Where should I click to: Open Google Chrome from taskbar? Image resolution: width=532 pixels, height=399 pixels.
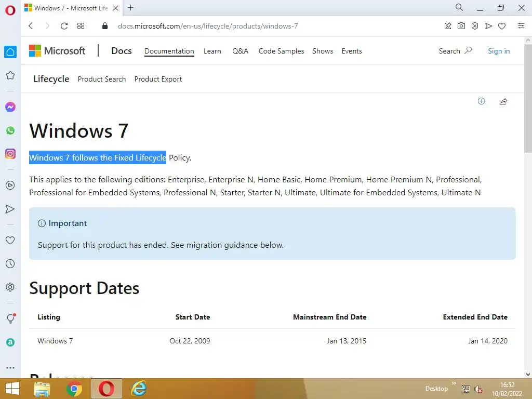(74, 389)
